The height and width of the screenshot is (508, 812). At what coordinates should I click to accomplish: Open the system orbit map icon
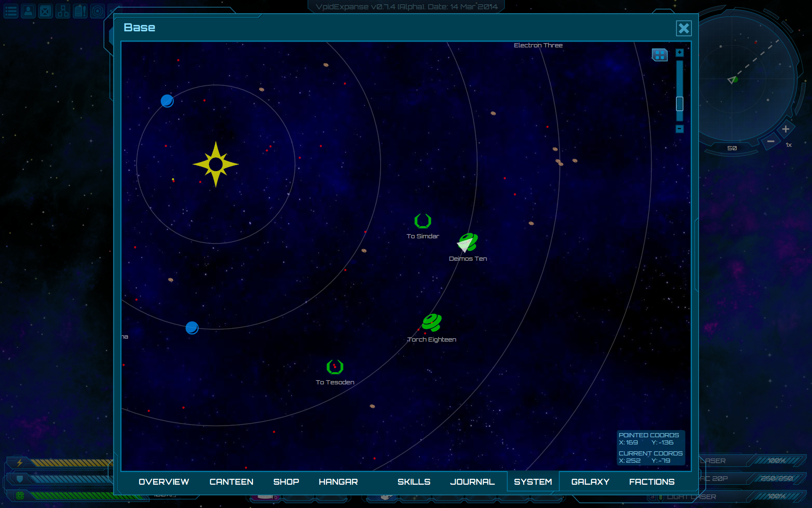coord(98,11)
